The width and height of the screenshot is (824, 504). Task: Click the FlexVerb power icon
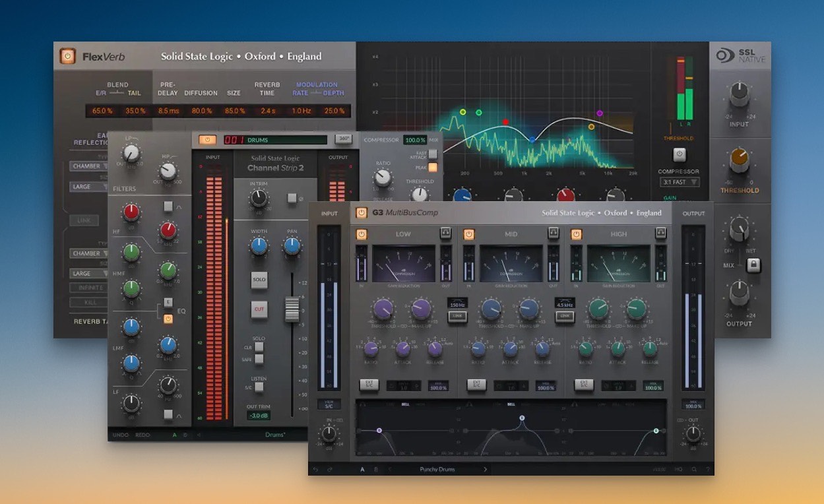(67, 56)
